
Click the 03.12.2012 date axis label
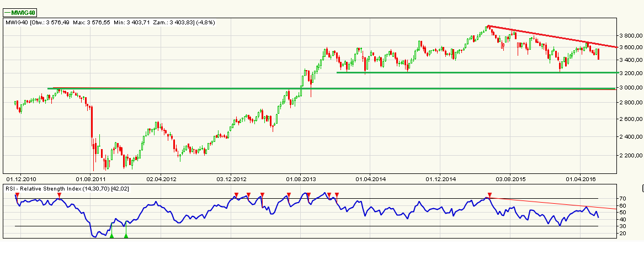pyautogui.click(x=231, y=179)
